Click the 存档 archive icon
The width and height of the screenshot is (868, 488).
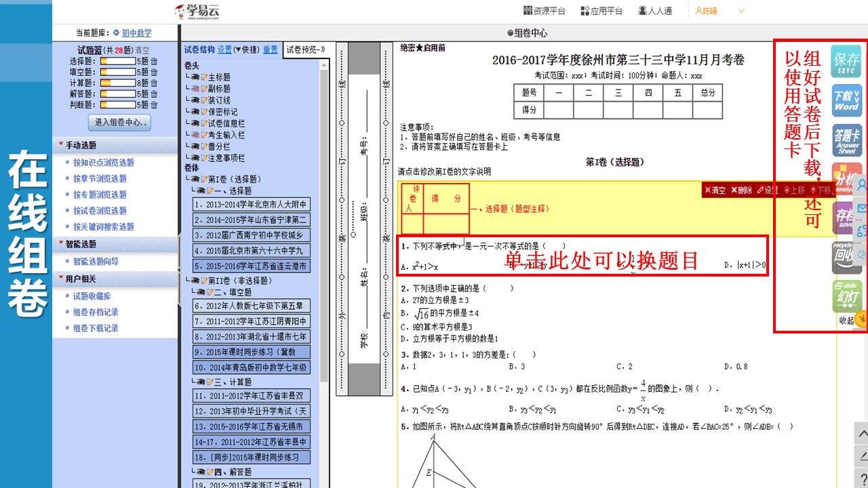pos(843,218)
